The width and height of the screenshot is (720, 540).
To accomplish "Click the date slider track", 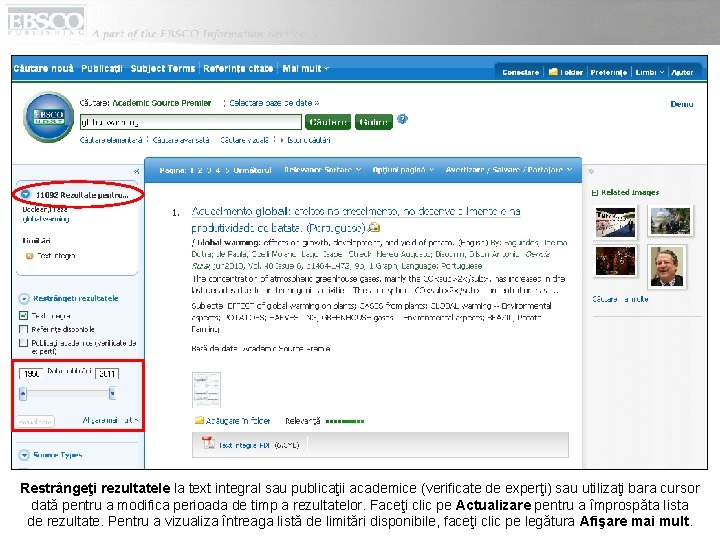I will click(68, 394).
